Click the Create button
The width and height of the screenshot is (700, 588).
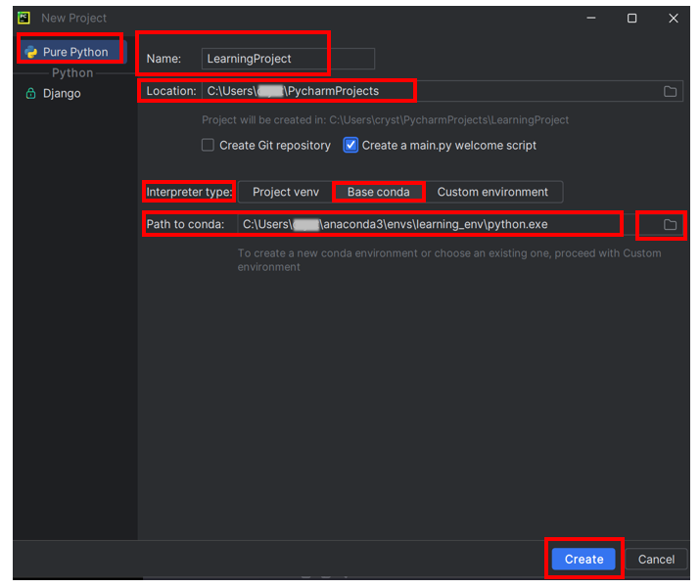[583, 559]
